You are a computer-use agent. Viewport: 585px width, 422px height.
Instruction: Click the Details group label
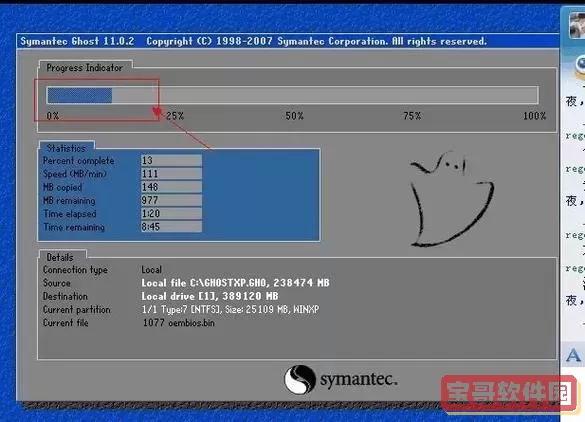pos(60,257)
